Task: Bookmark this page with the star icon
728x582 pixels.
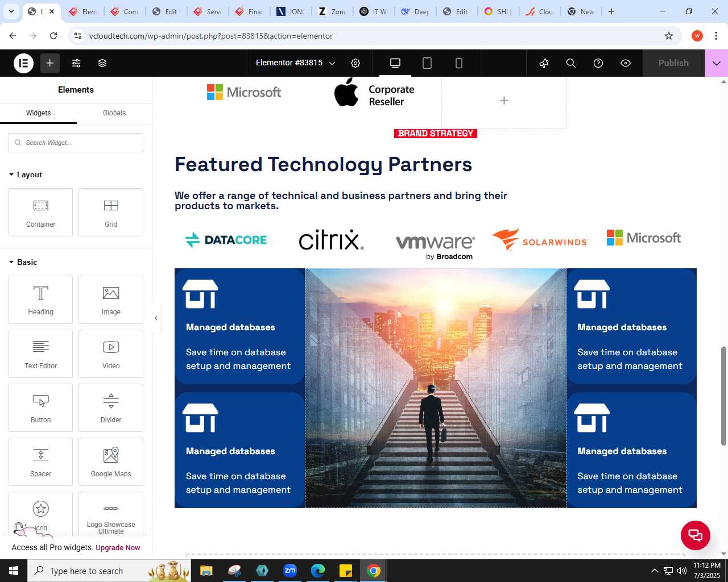Action: (x=669, y=36)
